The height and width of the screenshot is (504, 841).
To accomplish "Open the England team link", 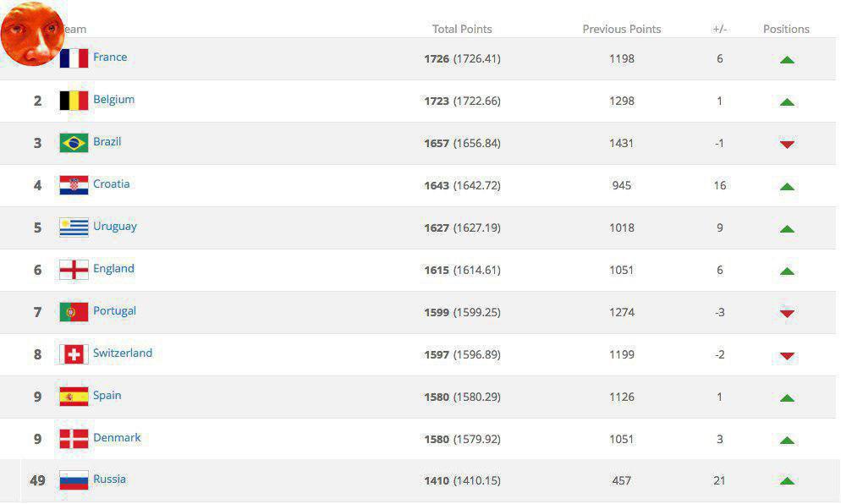I will 113,268.
